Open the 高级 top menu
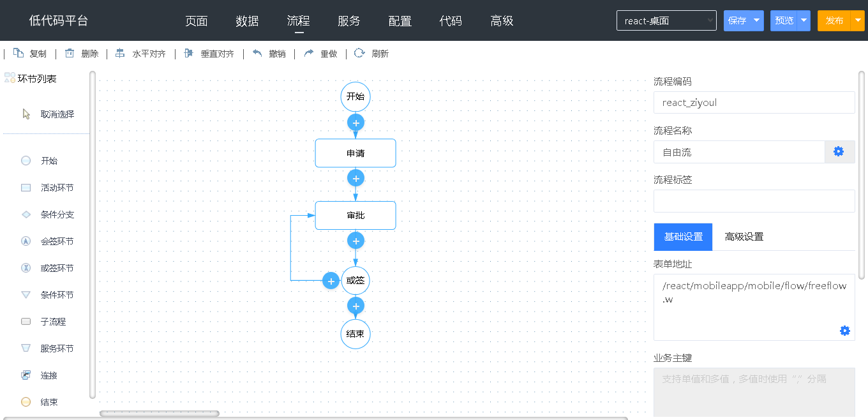 (502, 20)
